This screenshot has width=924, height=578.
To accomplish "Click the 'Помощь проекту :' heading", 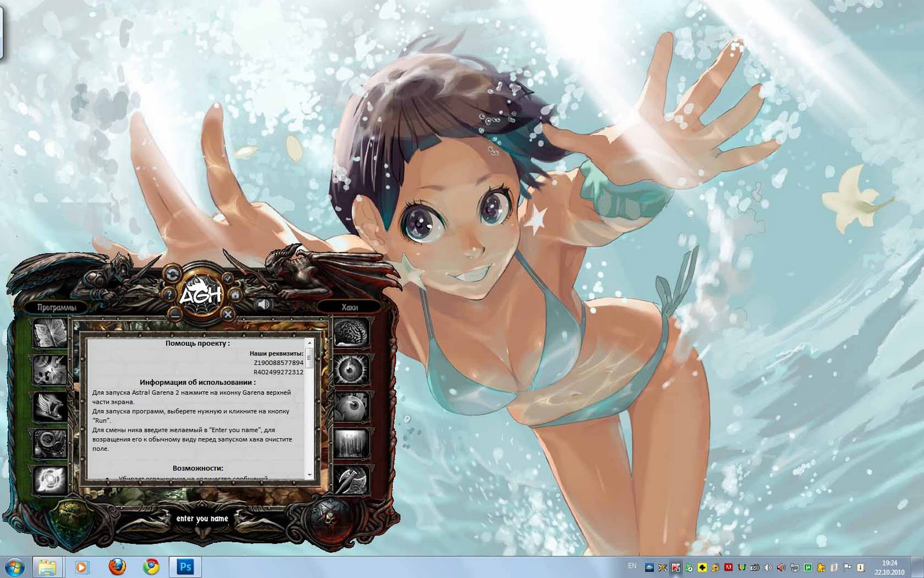I will (x=198, y=343).
